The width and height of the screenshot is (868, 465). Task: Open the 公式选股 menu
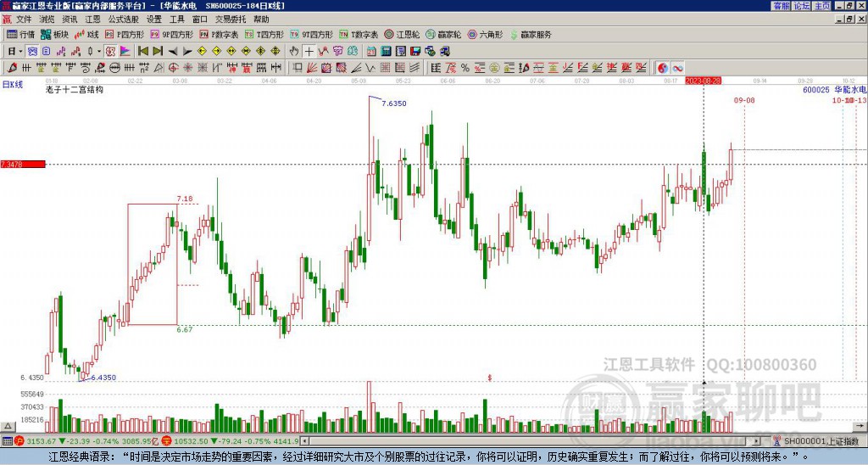coord(124,20)
